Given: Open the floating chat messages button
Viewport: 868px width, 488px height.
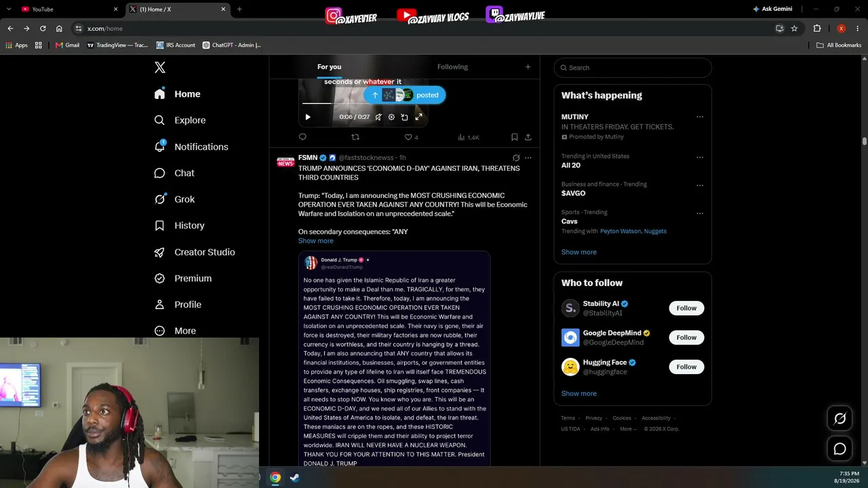Looking at the screenshot, I should click(840, 449).
